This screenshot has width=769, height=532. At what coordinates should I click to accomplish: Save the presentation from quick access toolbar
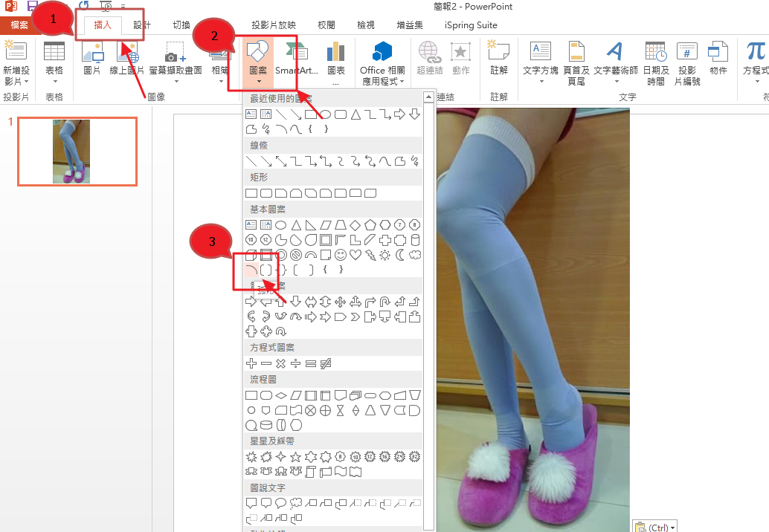(x=32, y=6)
